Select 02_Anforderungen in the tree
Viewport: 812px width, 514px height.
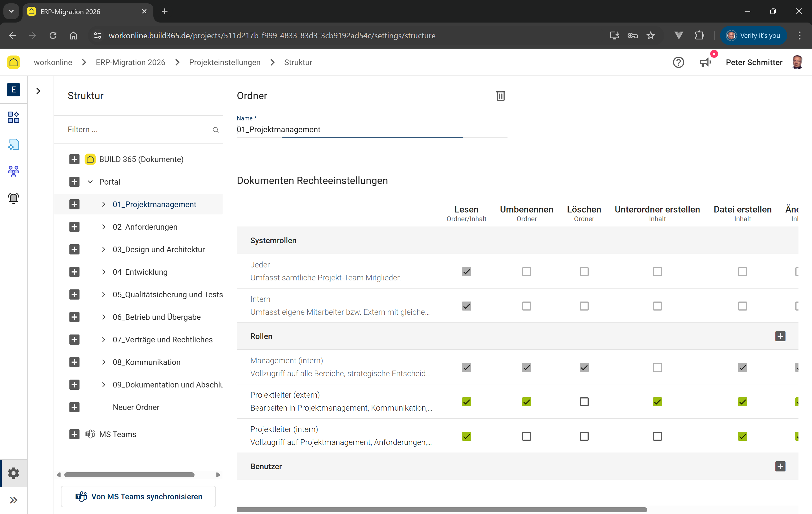click(145, 227)
